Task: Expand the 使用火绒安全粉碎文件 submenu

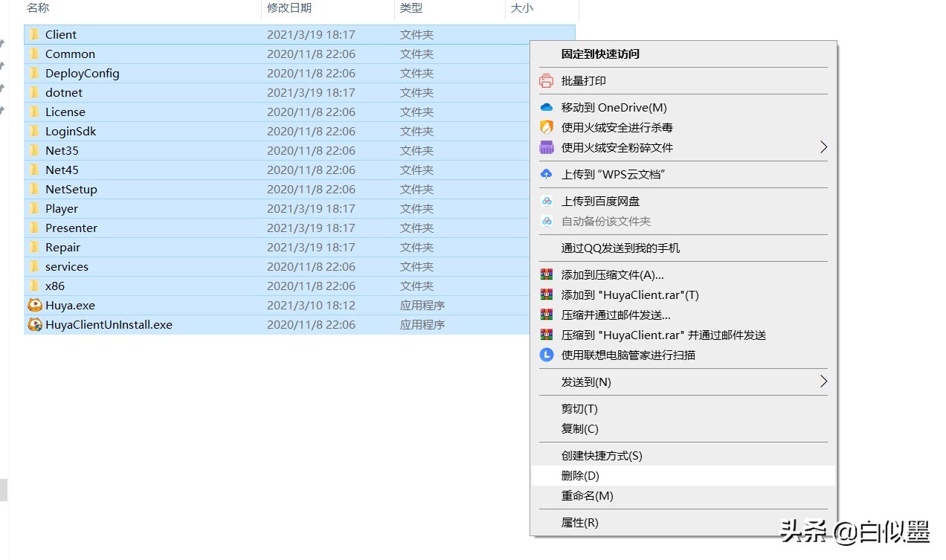Action: coord(823,147)
